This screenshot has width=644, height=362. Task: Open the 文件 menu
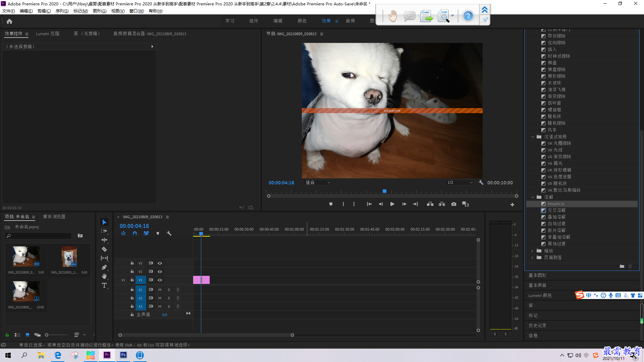[x=9, y=11]
